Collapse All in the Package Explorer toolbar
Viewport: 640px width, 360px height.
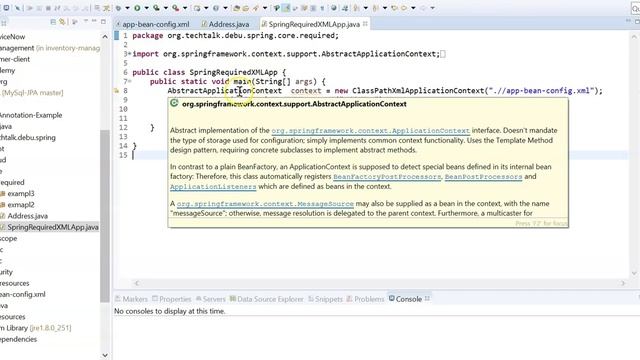click(x=53, y=22)
